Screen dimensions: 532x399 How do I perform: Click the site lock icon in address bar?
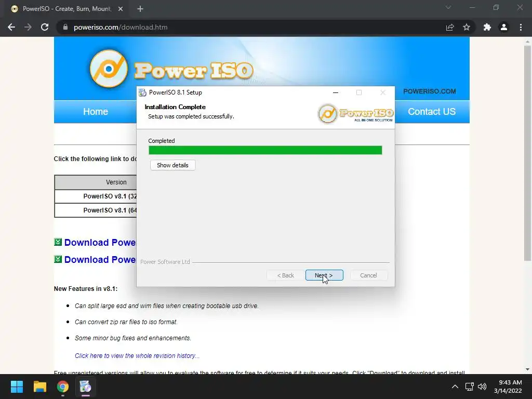tap(65, 27)
